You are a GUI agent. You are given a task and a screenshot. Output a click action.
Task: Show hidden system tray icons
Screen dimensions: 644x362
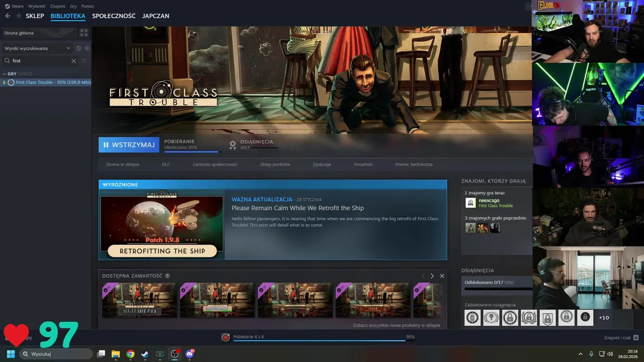(581, 354)
